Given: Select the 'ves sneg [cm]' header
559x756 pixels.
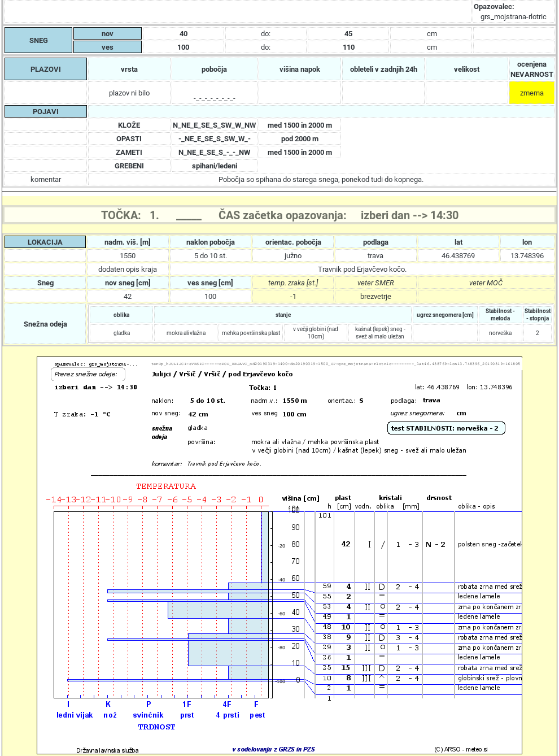Looking at the screenshot, I should click(x=211, y=283).
